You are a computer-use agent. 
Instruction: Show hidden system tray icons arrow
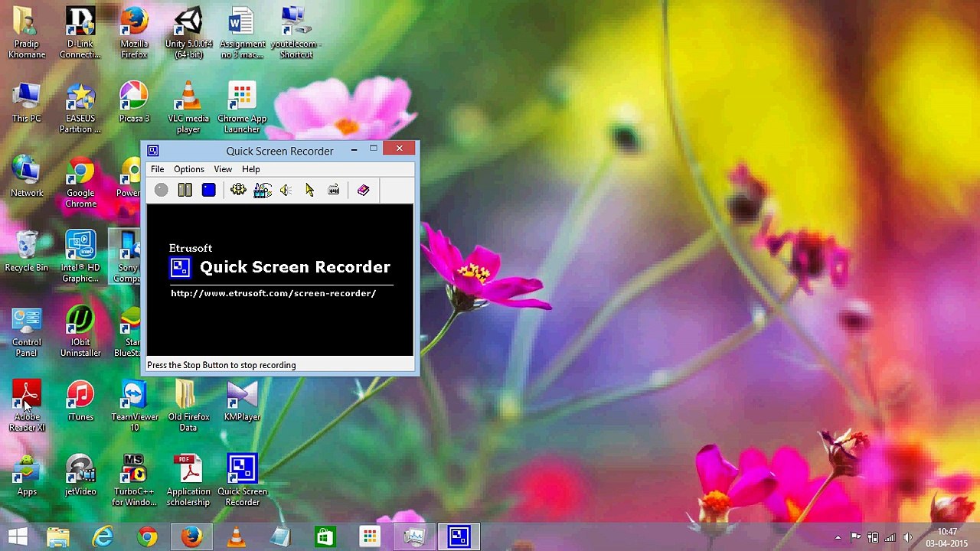click(x=838, y=537)
